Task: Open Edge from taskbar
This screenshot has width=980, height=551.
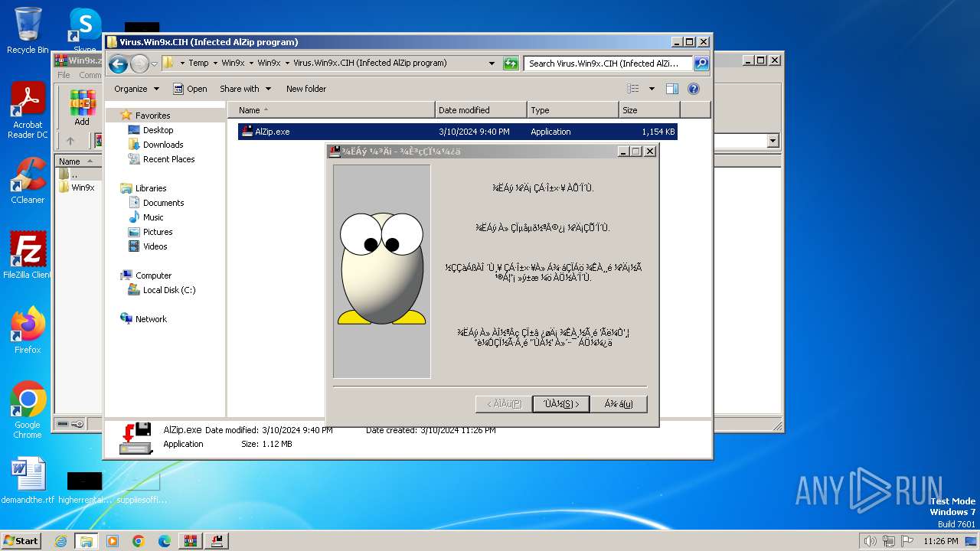Action: pos(165,541)
